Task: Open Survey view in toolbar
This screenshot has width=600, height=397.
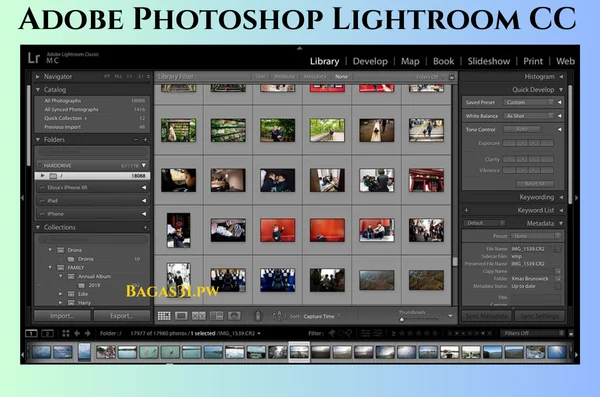Action: (x=216, y=316)
